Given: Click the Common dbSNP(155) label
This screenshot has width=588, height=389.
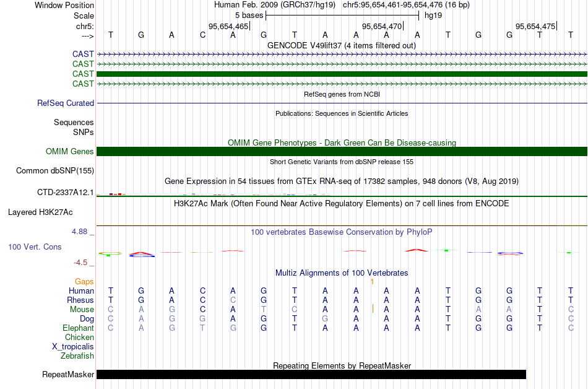Looking at the screenshot, I should pyautogui.click(x=54, y=171).
